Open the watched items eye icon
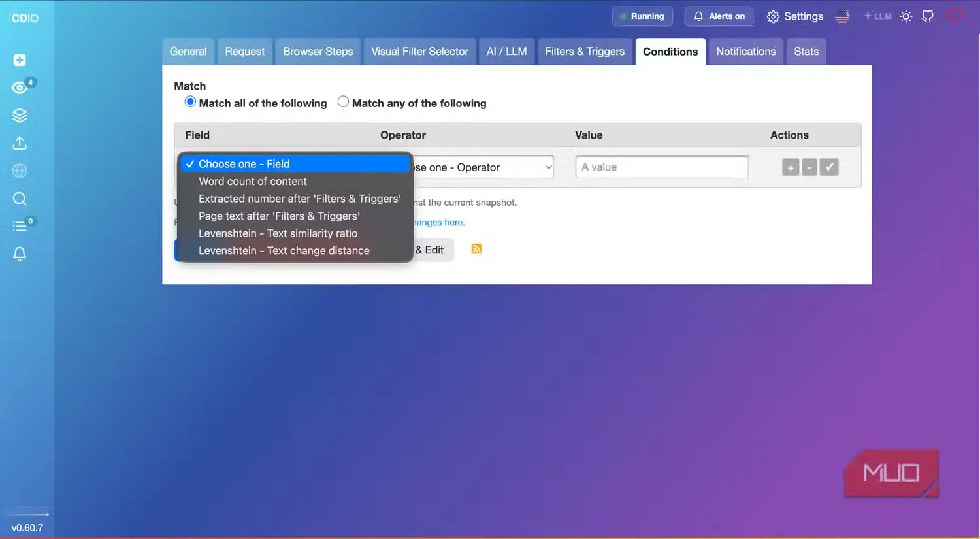This screenshot has height=539, width=980. click(20, 88)
